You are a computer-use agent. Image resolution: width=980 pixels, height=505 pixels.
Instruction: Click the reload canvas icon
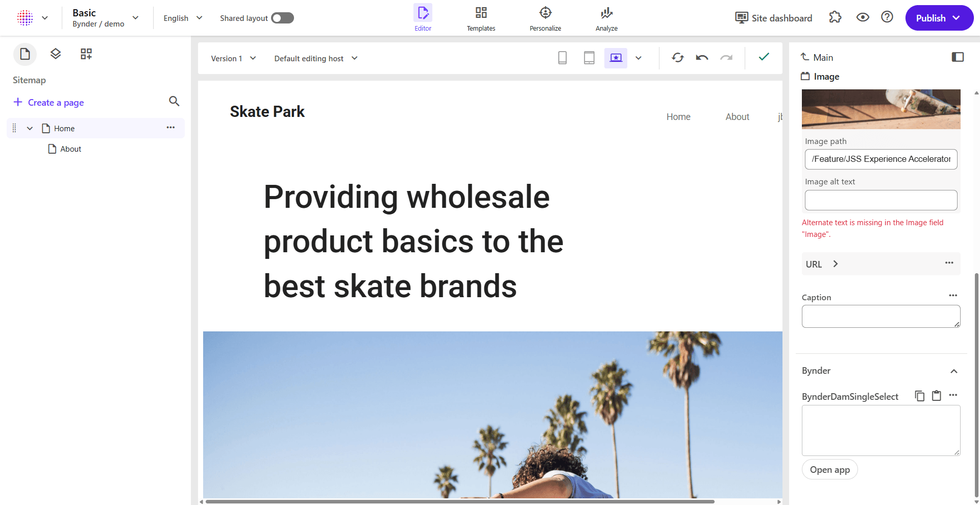tap(677, 58)
